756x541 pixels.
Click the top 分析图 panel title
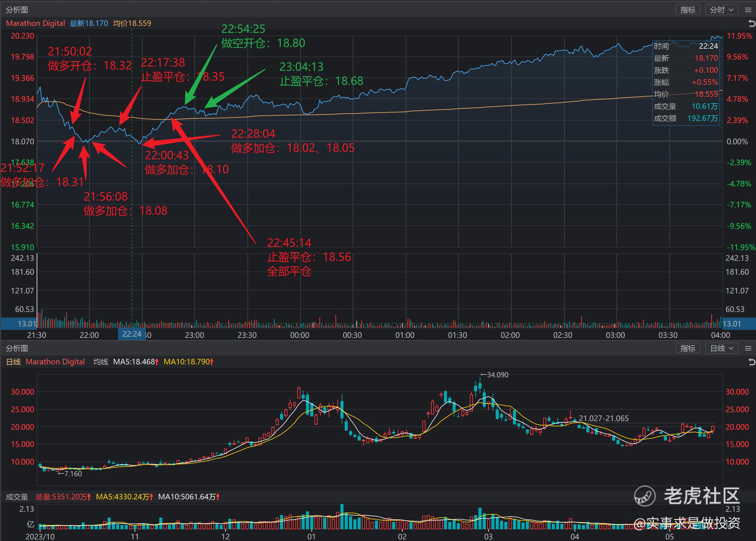[17, 10]
